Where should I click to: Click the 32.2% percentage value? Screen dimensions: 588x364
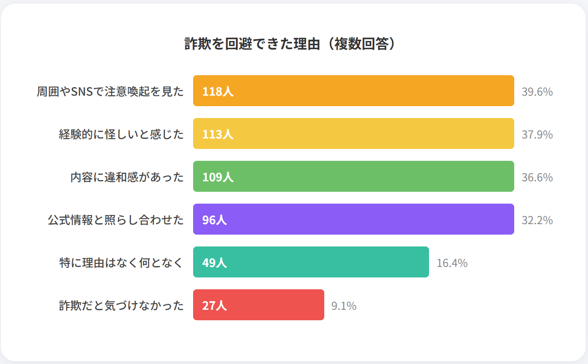click(537, 220)
